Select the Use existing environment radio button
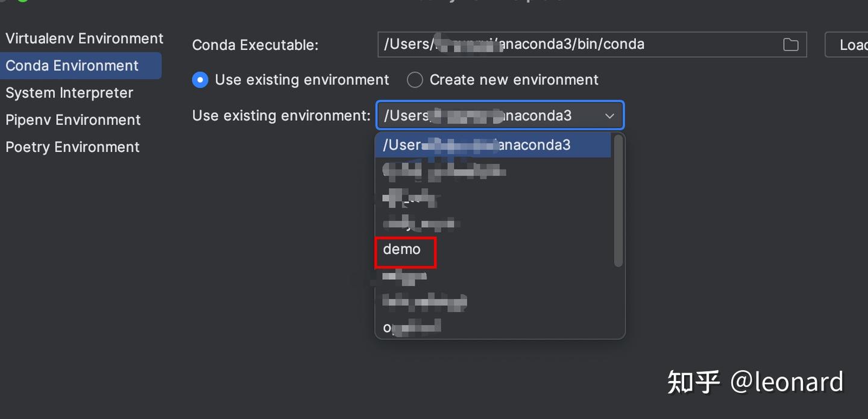Image resolution: width=868 pixels, height=419 pixels. coord(200,80)
